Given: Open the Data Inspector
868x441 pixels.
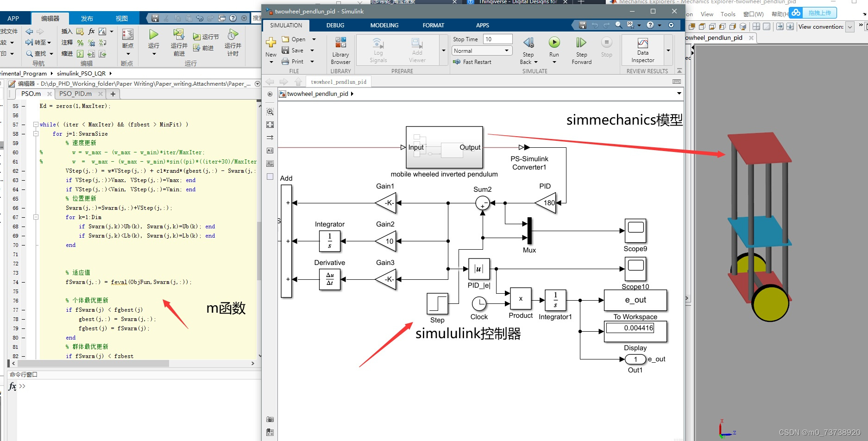Looking at the screenshot, I should (642, 50).
